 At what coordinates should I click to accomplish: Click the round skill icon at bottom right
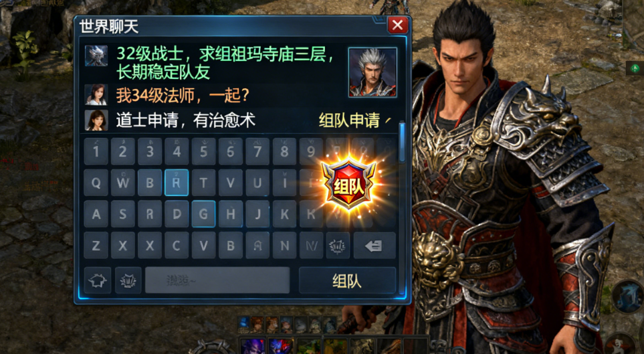(x=627, y=297)
